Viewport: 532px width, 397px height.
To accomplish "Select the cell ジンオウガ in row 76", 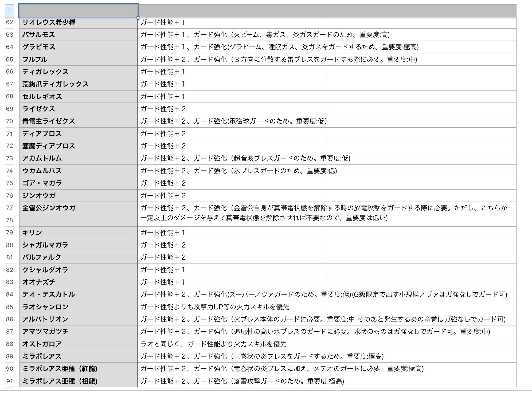I will click(x=78, y=195).
